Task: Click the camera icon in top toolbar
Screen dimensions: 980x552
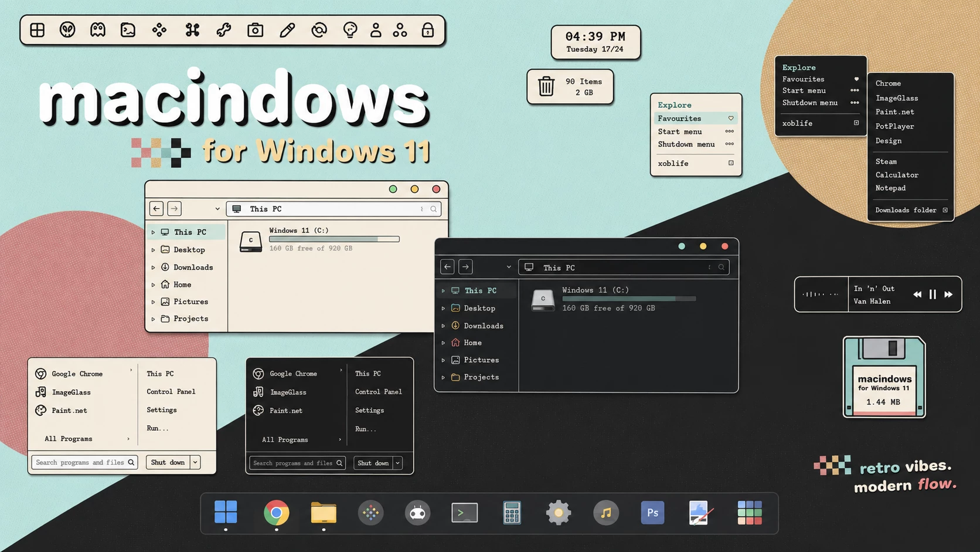Action: (255, 30)
